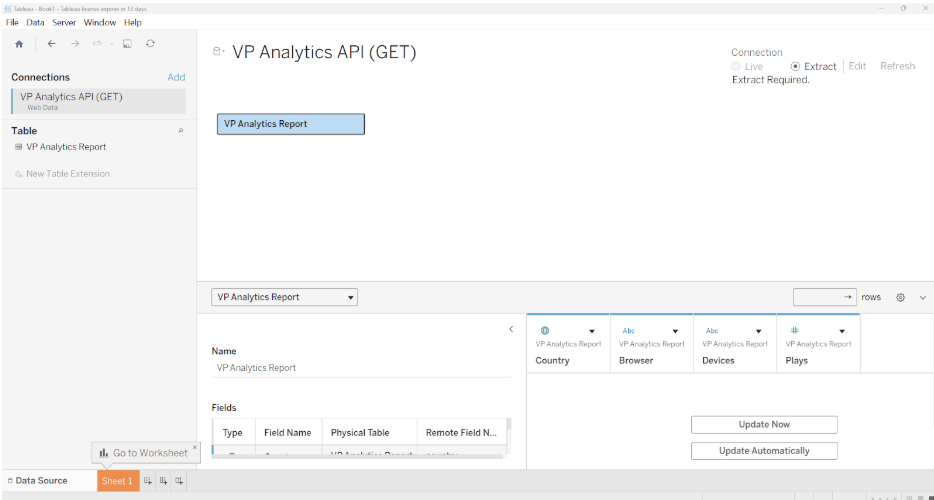Collapse the metadata pane with left chevron

[x=511, y=329]
